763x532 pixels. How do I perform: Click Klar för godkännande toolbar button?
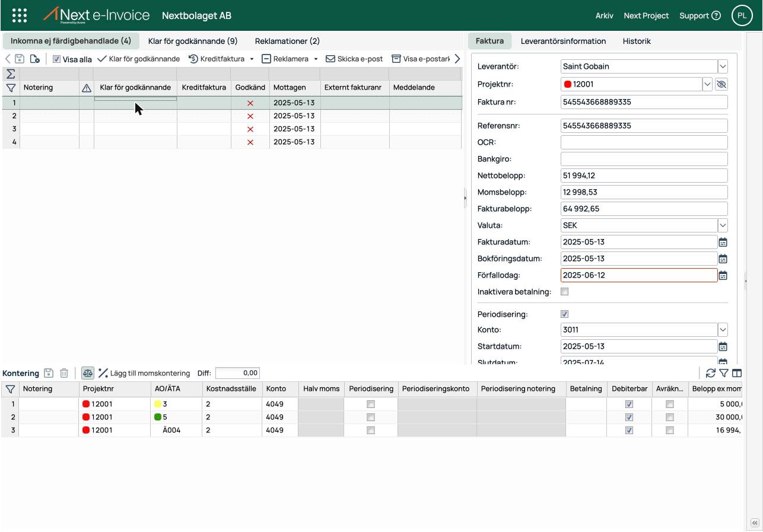139,59
